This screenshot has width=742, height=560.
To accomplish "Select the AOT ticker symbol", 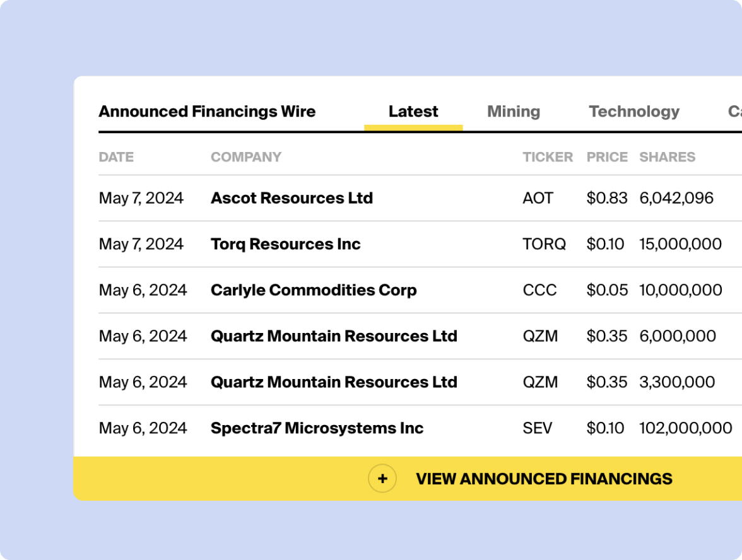I will point(538,198).
